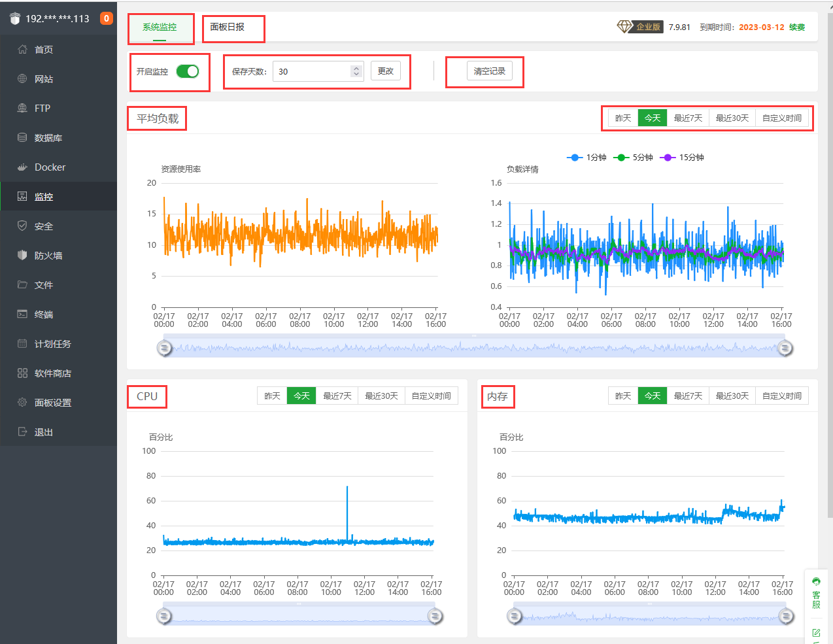Click the 清空记录 button
Screen dimensions: 833x644
tap(490, 71)
